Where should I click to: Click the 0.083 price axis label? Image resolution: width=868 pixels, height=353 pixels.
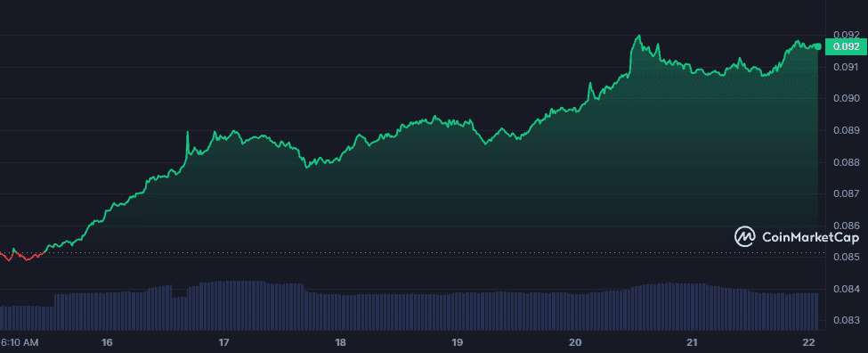pyautogui.click(x=847, y=320)
